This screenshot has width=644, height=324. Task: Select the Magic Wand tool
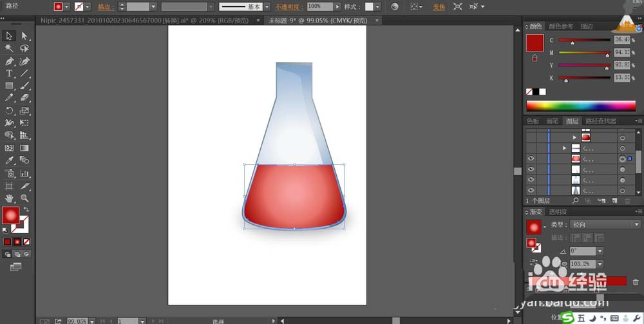(x=9, y=48)
